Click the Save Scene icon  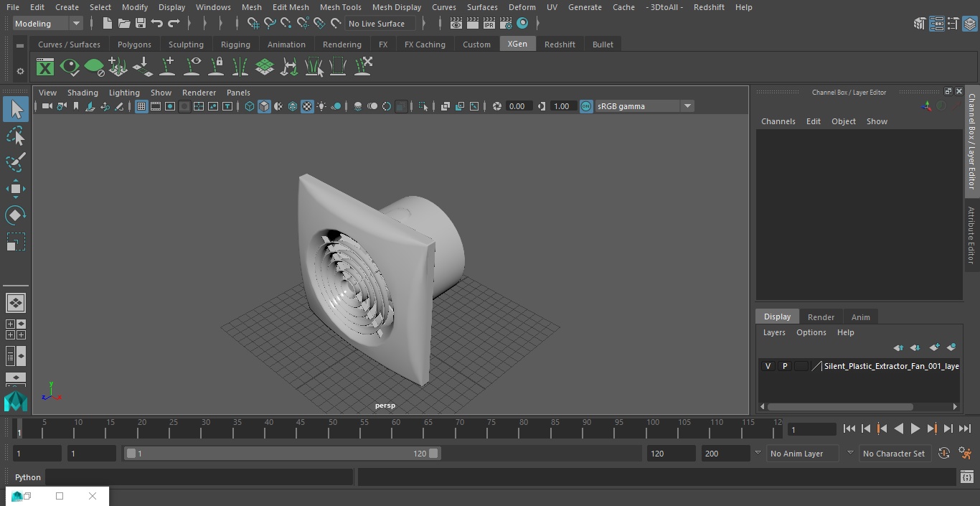[141, 24]
